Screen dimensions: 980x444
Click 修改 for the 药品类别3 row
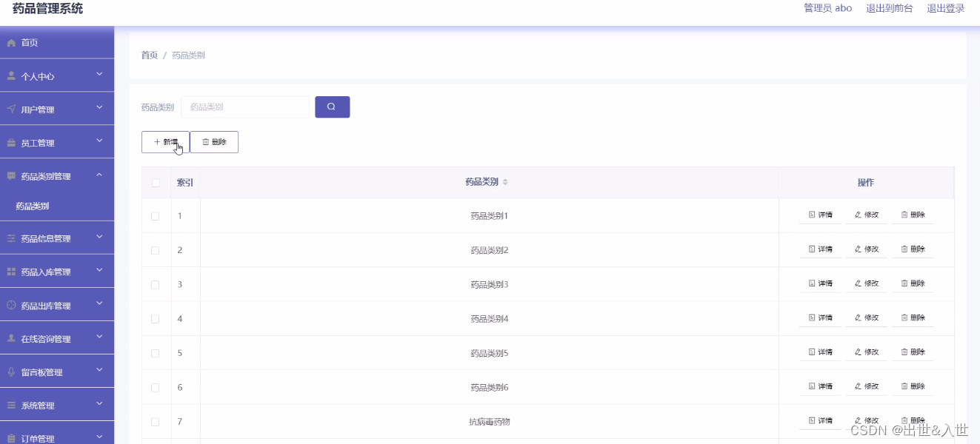coord(866,283)
